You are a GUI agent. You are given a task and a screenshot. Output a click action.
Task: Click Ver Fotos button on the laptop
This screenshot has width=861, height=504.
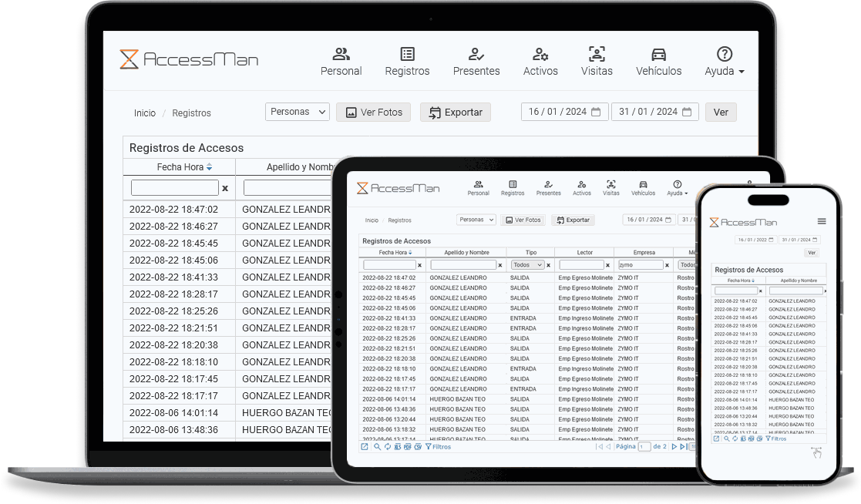[373, 112]
